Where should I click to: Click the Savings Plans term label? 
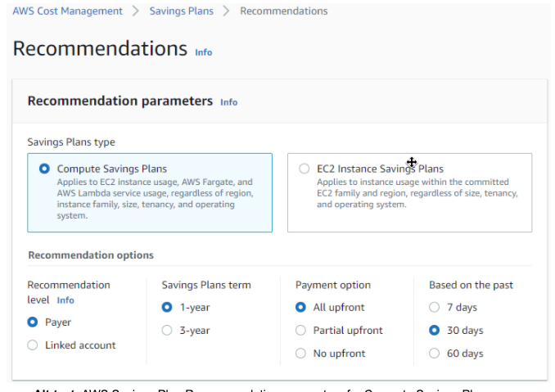[206, 285]
